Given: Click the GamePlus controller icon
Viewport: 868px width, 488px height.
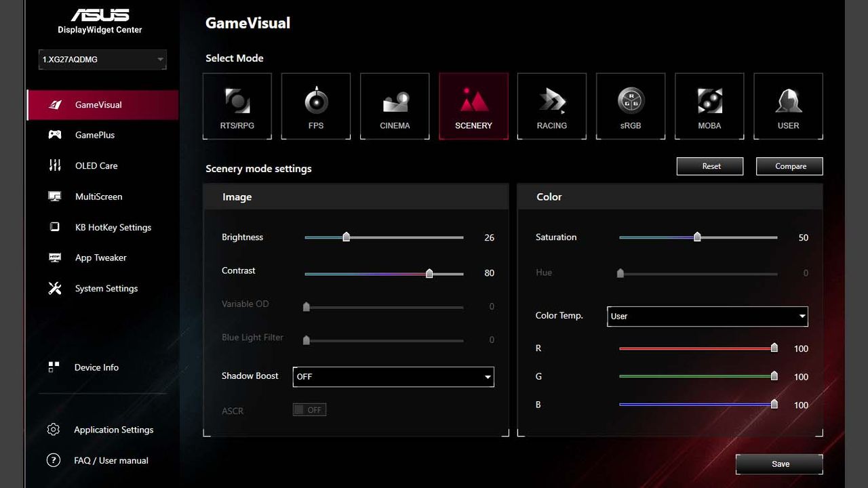Looking at the screenshot, I should (x=55, y=135).
